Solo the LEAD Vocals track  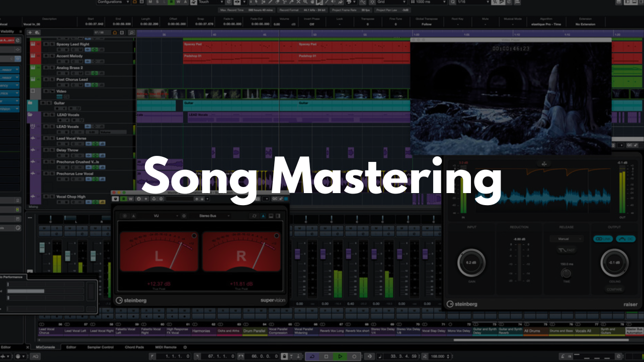[x=52, y=115]
